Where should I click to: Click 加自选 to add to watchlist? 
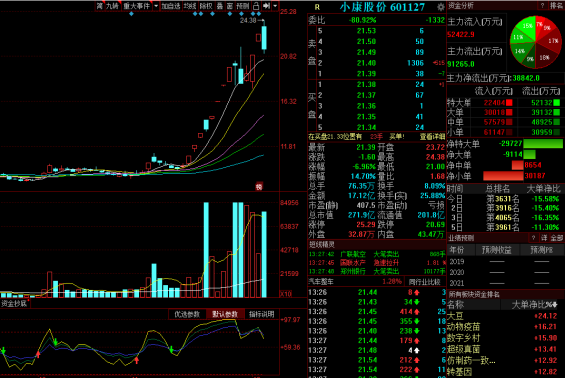click(x=171, y=6)
